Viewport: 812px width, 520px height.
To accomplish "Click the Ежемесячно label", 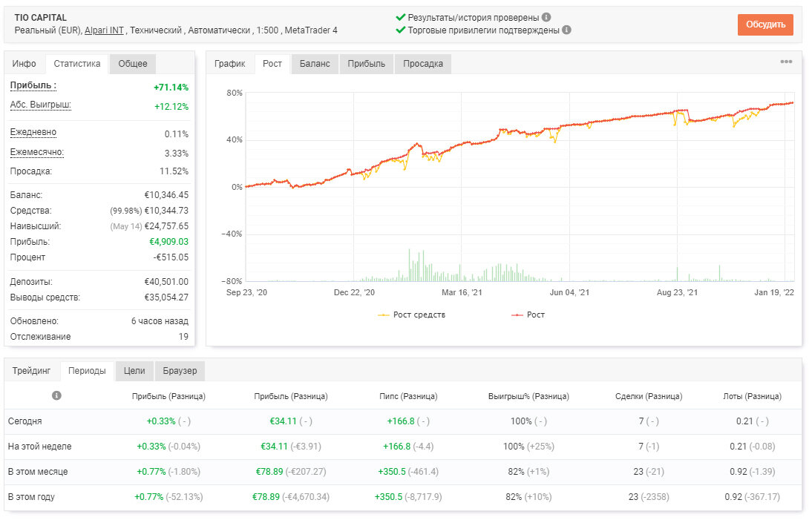I will [x=37, y=152].
